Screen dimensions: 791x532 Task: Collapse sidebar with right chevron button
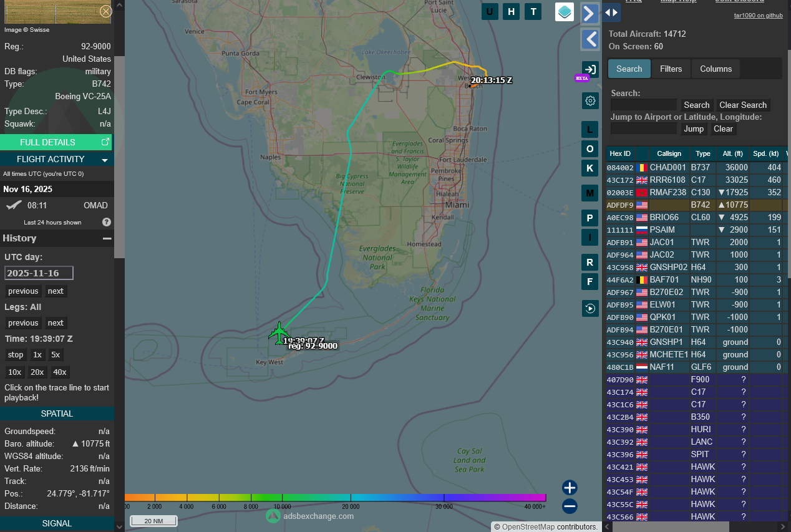point(590,13)
